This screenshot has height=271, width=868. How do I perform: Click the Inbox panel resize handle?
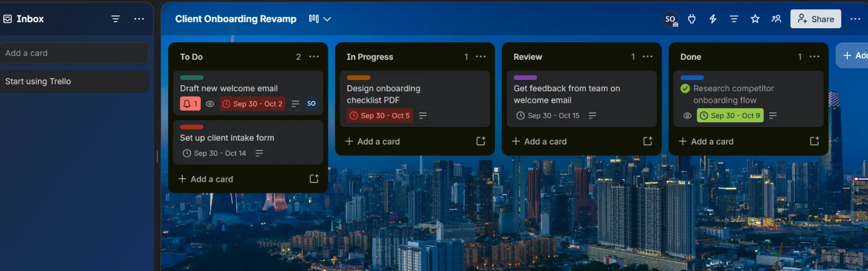coord(157,156)
